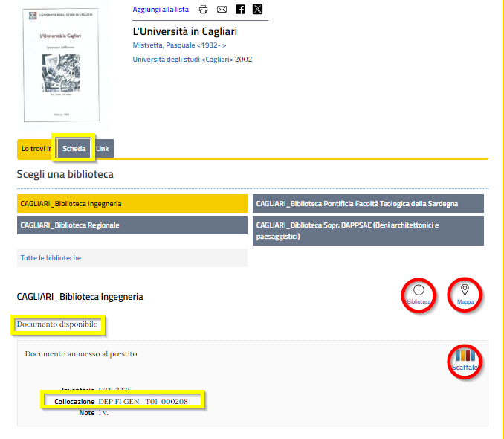
Task: Select CAGLIARI_Biblioteca Ingegneria library
Action: coord(132,203)
